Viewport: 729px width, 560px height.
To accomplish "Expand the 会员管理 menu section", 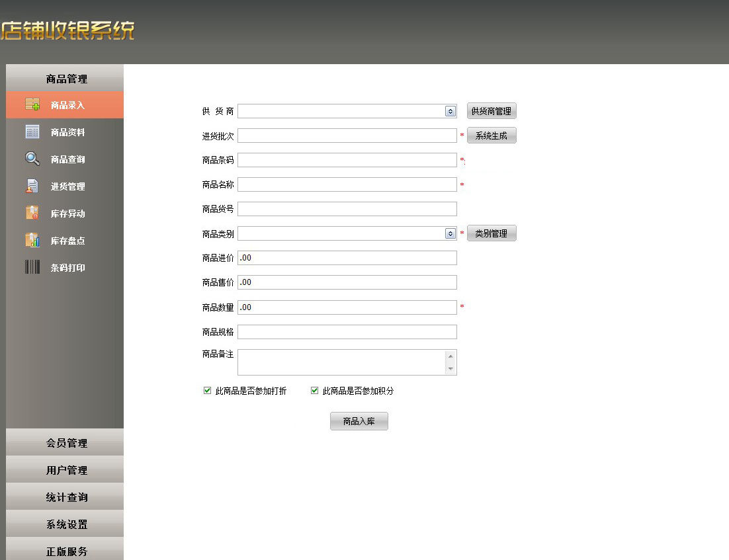I will coord(65,442).
